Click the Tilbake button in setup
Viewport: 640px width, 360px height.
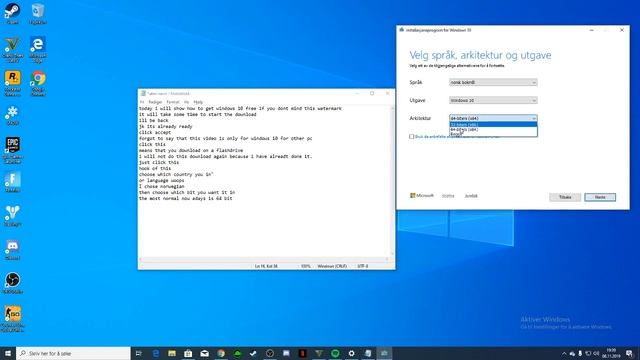point(565,197)
